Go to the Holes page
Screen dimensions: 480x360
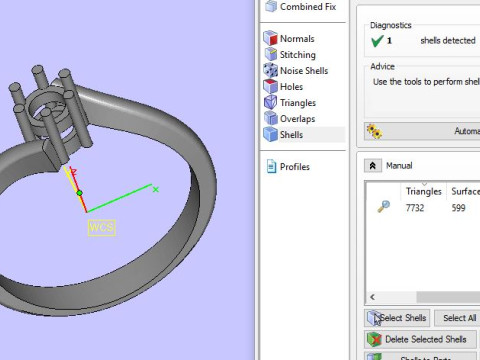291,87
